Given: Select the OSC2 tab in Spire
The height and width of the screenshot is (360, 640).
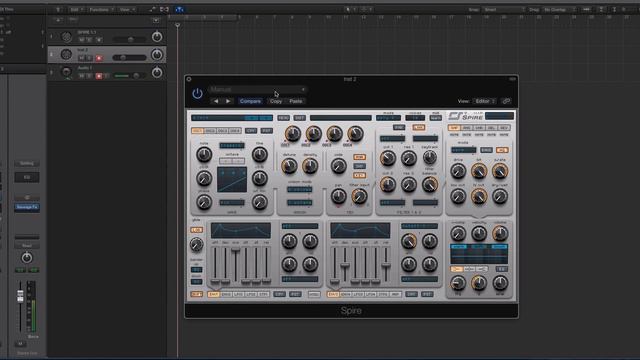Looking at the screenshot, I should pos(210,131).
